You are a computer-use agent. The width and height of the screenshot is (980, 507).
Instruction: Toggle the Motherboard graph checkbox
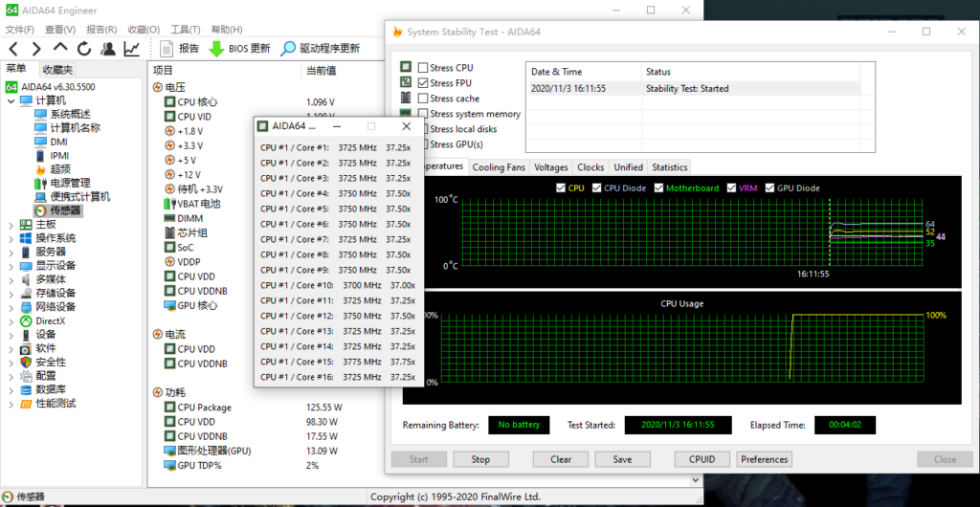pyautogui.click(x=658, y=187)
